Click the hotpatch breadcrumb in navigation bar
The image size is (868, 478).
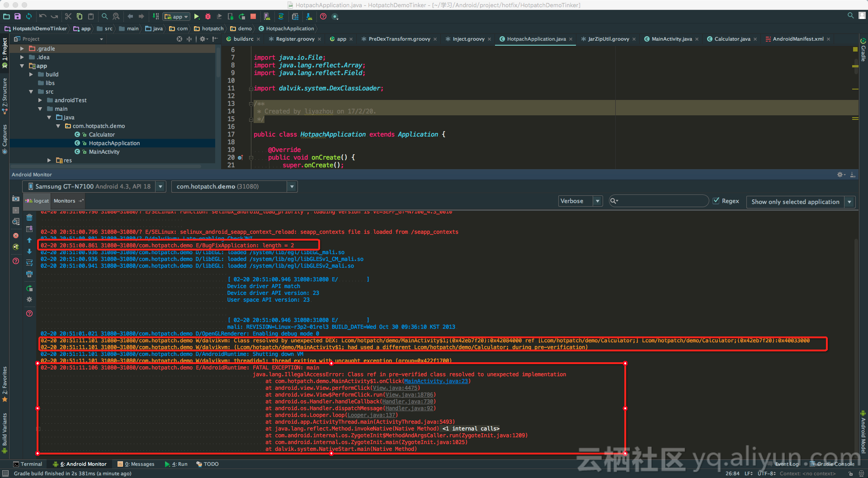209,28
